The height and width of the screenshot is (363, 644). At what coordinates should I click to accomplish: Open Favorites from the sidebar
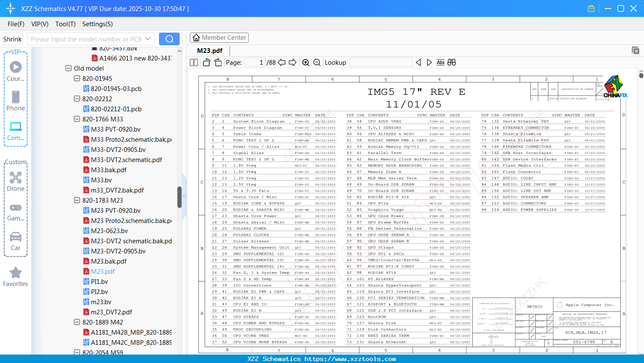coord(16,277)
